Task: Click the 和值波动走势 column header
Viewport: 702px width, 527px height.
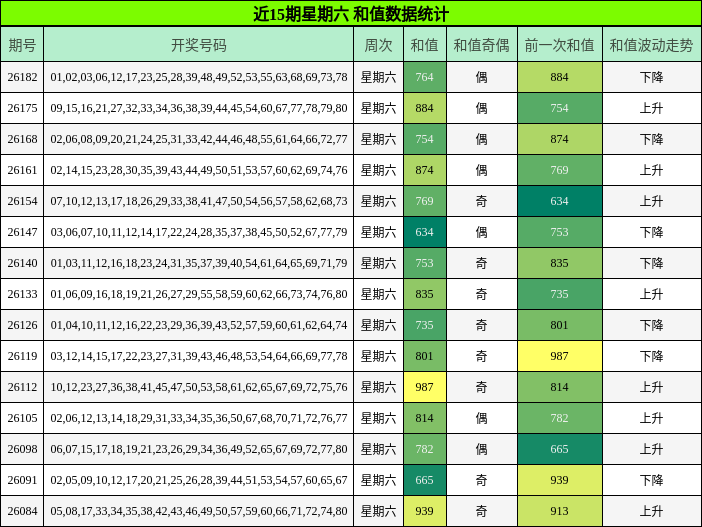Action: pos(652,44)
